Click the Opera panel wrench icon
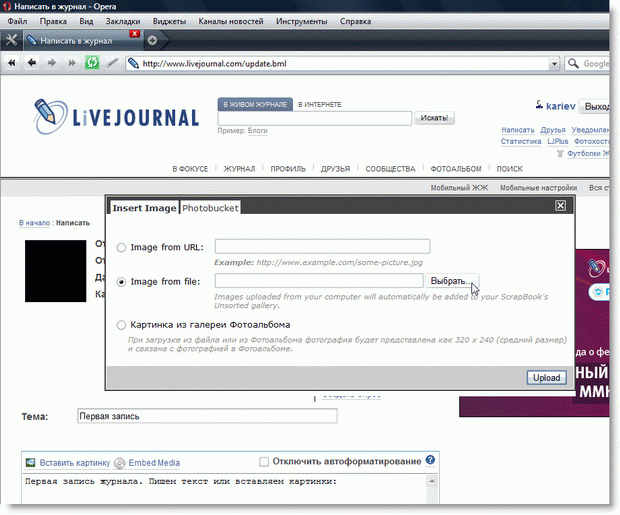 [x=11, y=40]
